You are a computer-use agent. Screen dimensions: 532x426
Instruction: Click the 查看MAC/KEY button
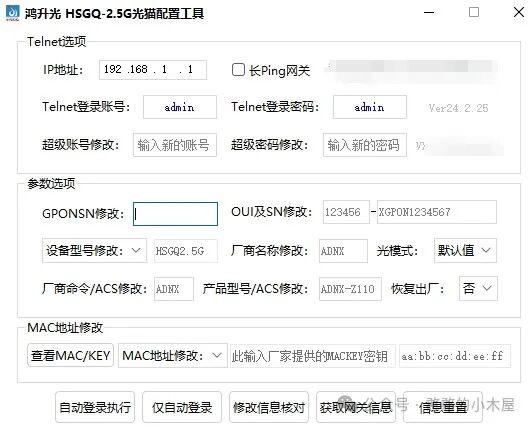[70, 355]
